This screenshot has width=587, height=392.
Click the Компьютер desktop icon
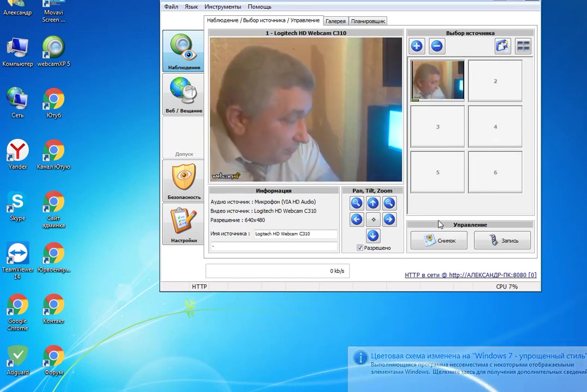click(17, 52)
